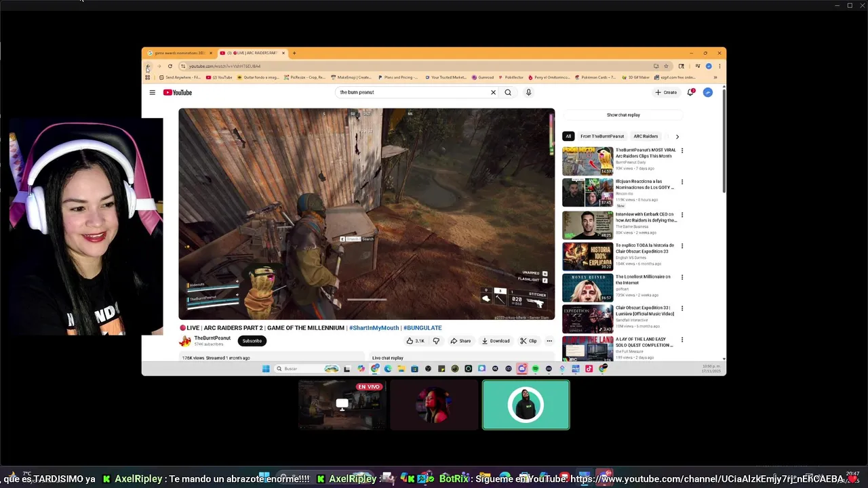Open options for MOST VIRAL clips video
868x488 pixels.
[682, 150]
